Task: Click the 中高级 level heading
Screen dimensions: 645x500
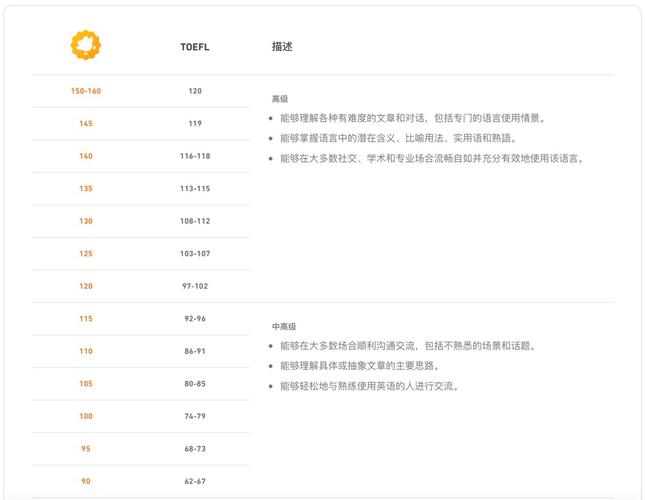Action: point(284,326)
